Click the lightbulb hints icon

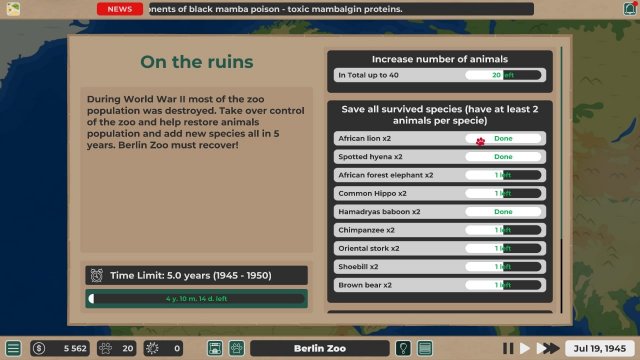click(403, 348)
